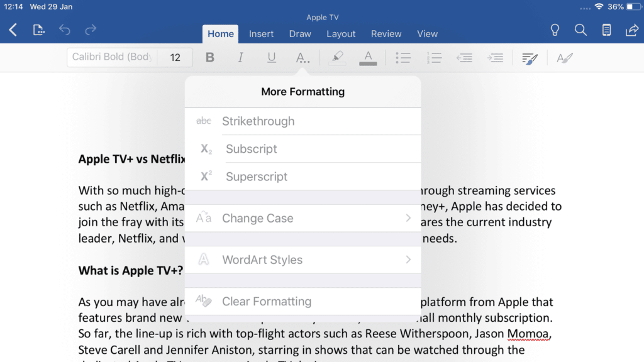Click the font color swatch button
644x362 pixels.
368,58
